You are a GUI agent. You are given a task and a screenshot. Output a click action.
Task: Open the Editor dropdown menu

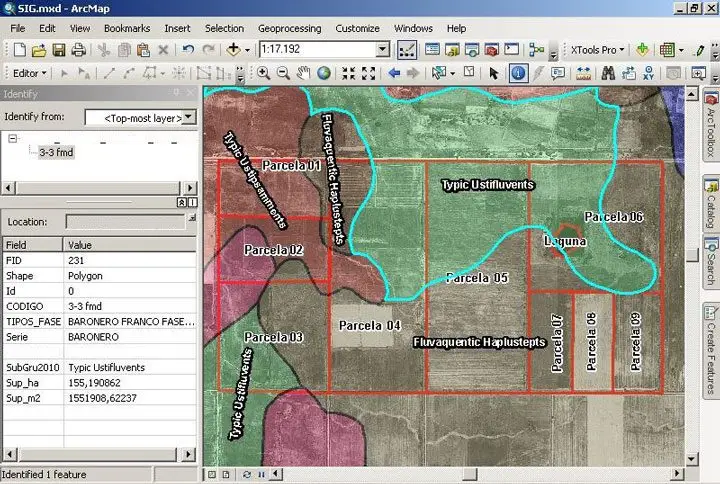[29, 73]
